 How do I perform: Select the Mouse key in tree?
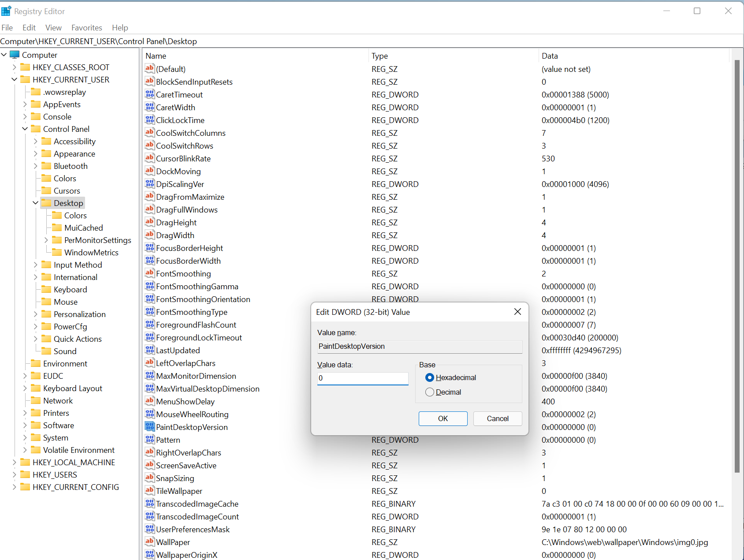[x=66, y=302]
